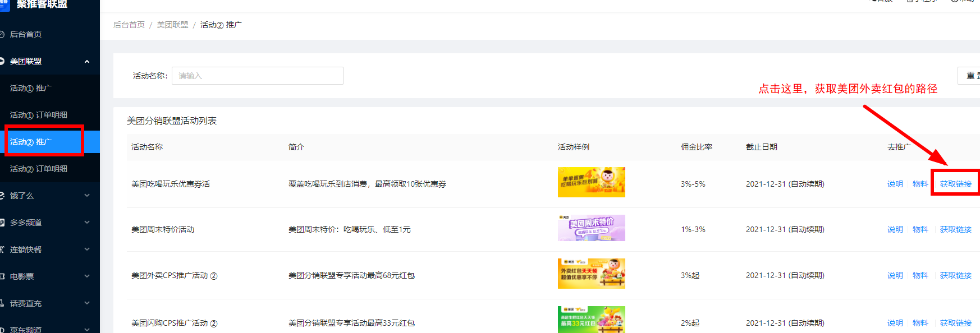
Task: Open 活动① 订单明细 submenu item
Action: coord(39,115)
